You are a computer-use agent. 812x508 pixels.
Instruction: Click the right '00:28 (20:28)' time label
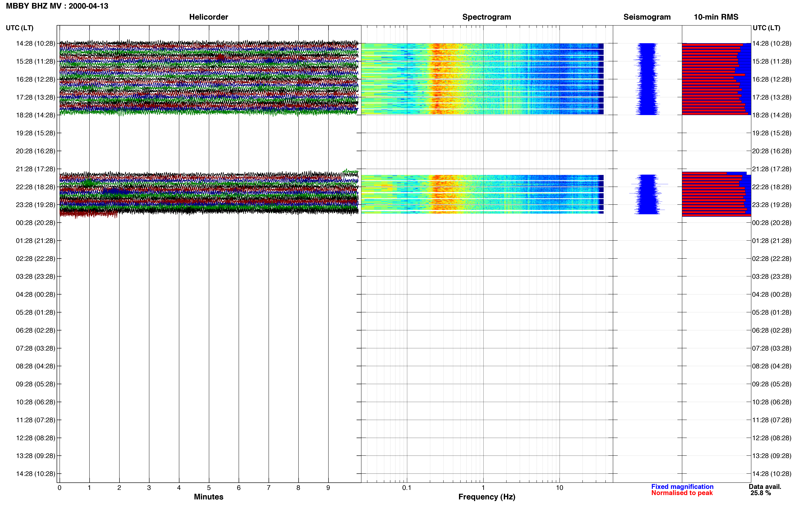[772, 223]
